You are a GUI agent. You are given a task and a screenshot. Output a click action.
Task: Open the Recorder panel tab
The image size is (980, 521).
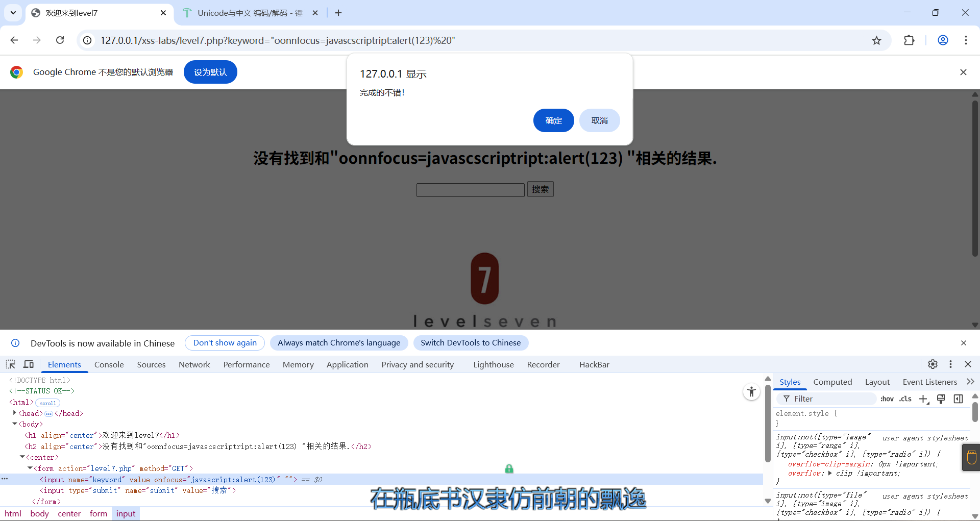point(544,364)
